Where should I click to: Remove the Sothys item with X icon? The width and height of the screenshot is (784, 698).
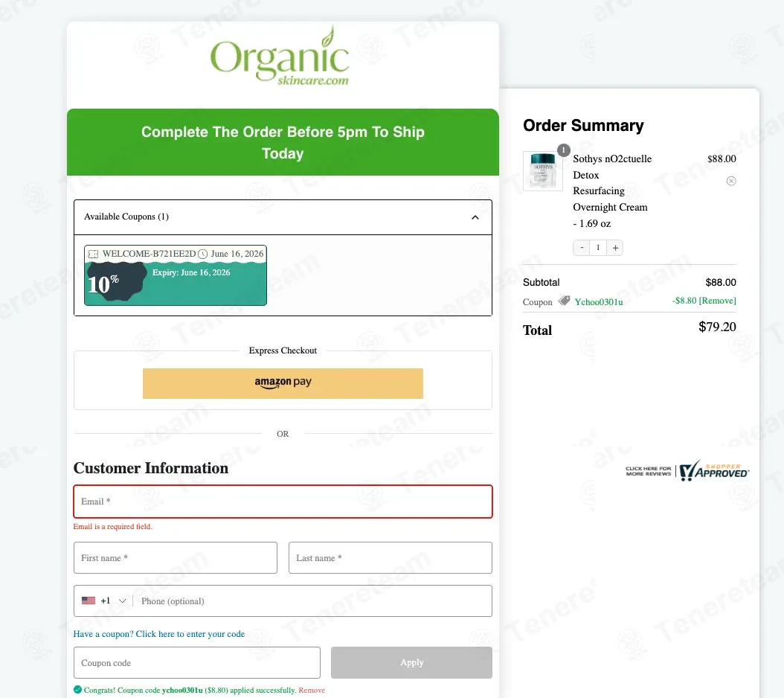731,181
